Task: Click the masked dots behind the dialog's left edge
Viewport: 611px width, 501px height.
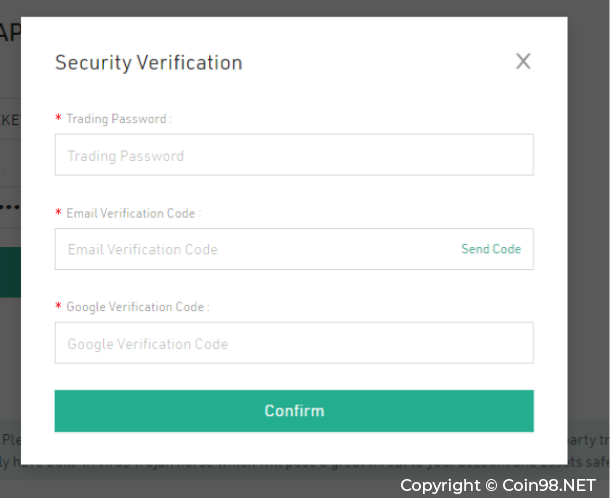Action: point(10,206)
